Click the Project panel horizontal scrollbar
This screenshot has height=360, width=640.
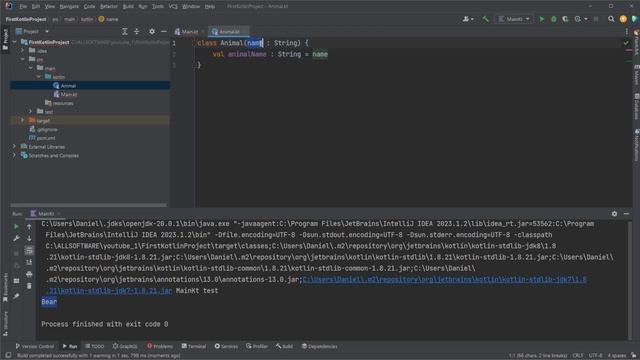point(89,204)
